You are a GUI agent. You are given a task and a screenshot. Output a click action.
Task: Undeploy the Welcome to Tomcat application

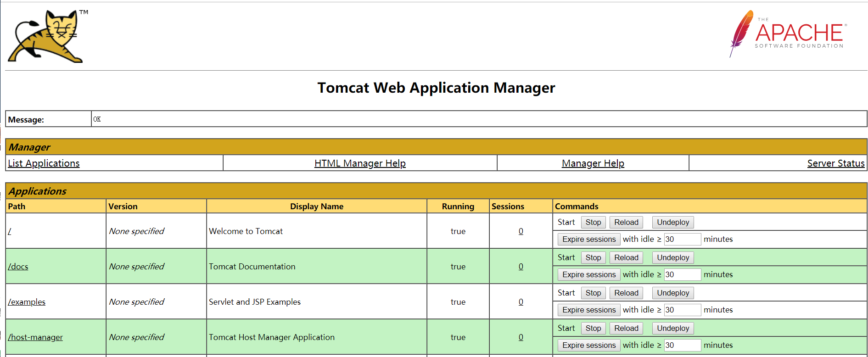[x=673, y=222]
